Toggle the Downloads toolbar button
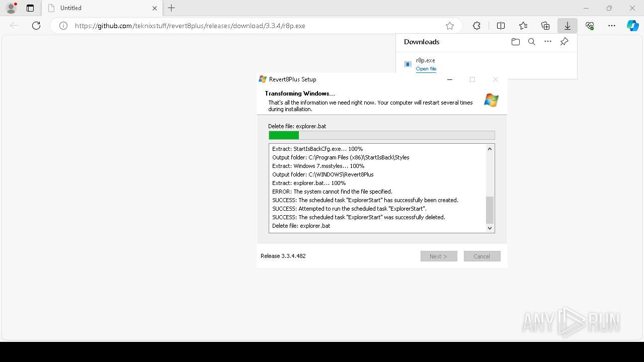The height and width of the screenshot is (362, 644). (x=568, y=26)
